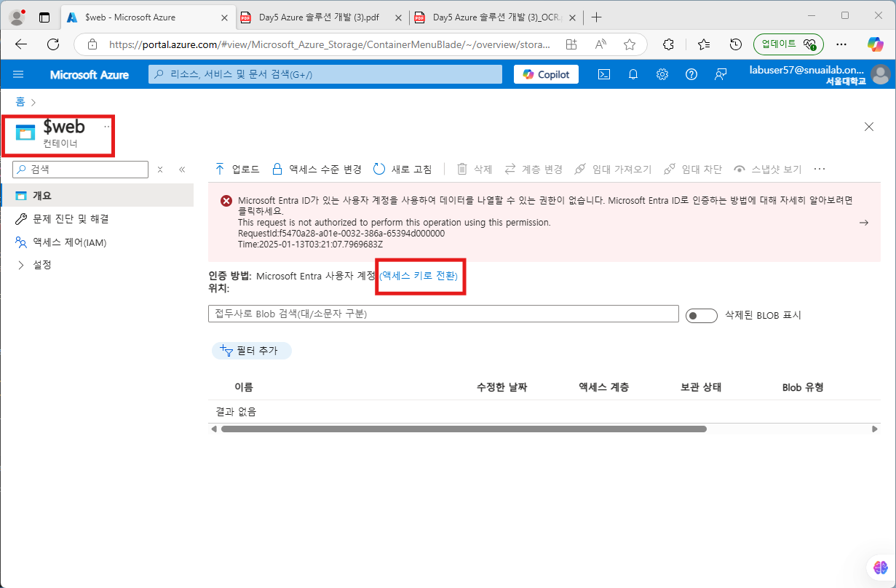Select 개요 in the sidebar
The height and width of the screenshot is (588, 896).
[x=97, y=196]
